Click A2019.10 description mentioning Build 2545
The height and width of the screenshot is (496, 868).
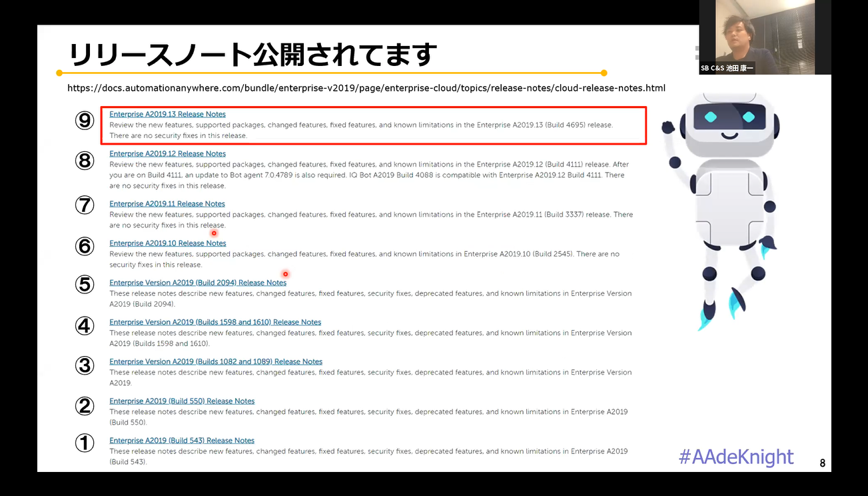tap(364, 259)
